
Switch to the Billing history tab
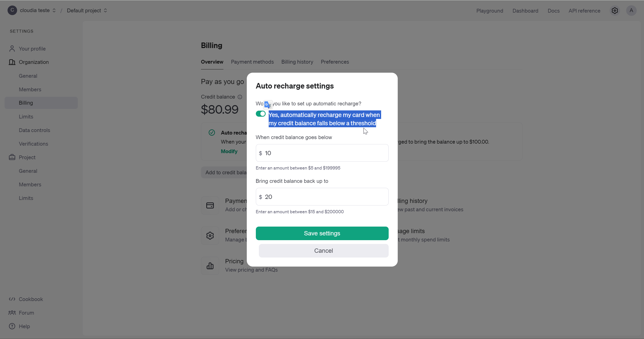(x=297, y=62)
